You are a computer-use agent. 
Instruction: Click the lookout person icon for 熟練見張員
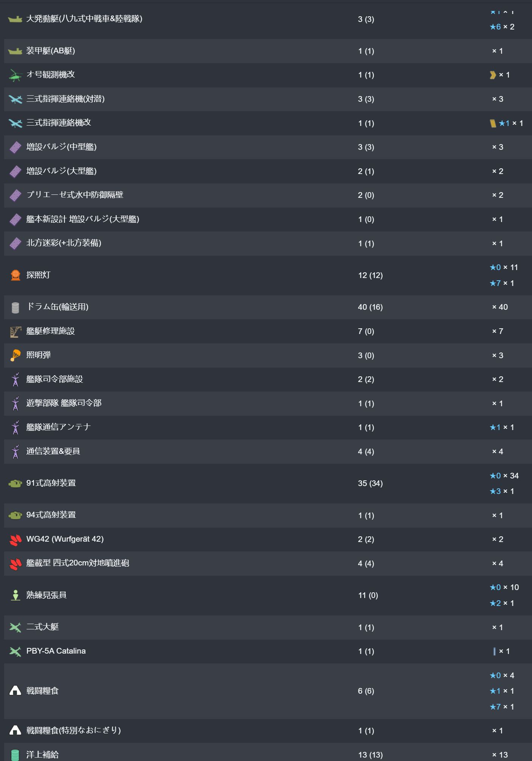15,595
